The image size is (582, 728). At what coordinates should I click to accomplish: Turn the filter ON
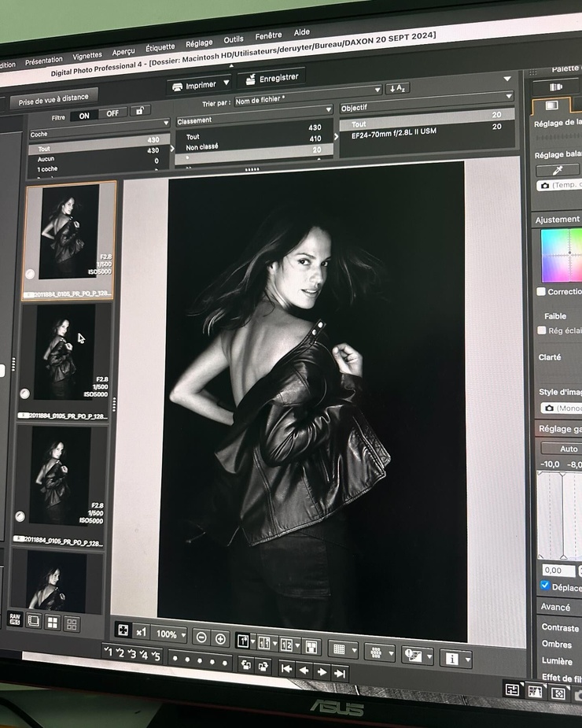point(83,115)
